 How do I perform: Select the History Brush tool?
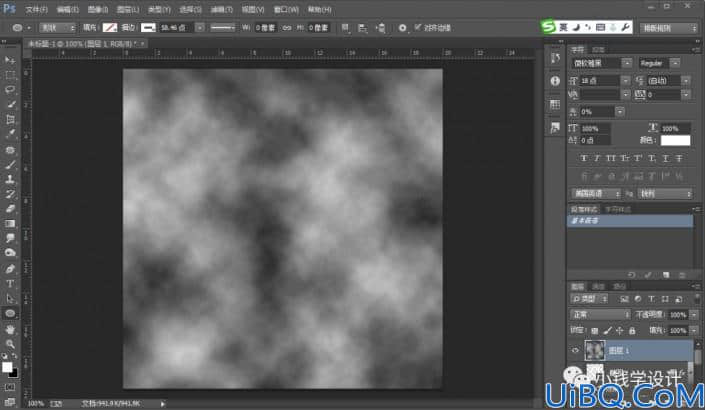pos(10,194)
